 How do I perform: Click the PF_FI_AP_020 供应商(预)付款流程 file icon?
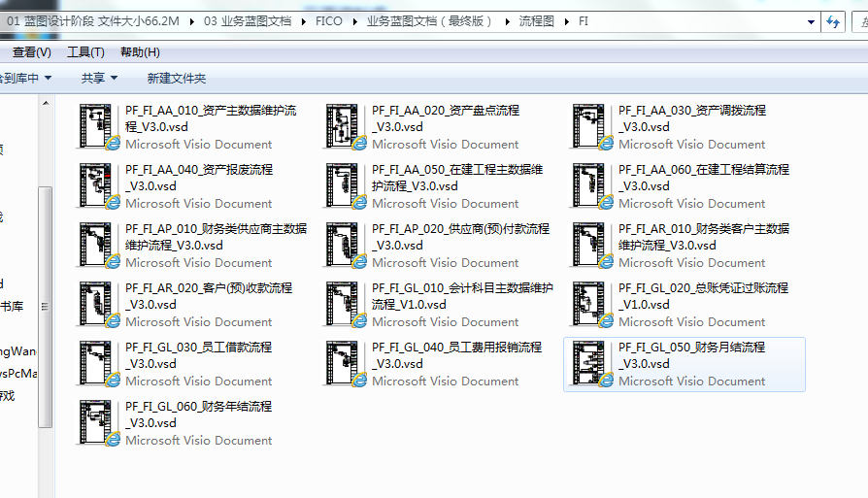[347, 245]
